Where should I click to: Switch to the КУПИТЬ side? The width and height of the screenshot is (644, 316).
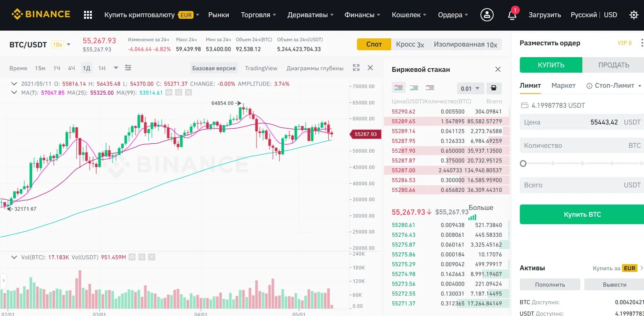(551, 65)
